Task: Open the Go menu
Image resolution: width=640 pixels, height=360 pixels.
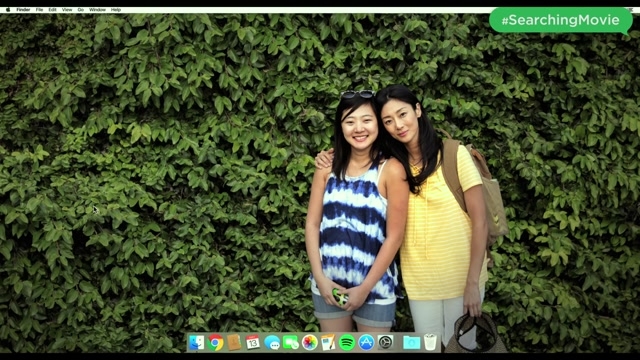Action: pyautogui.click(x=81, y=9)
